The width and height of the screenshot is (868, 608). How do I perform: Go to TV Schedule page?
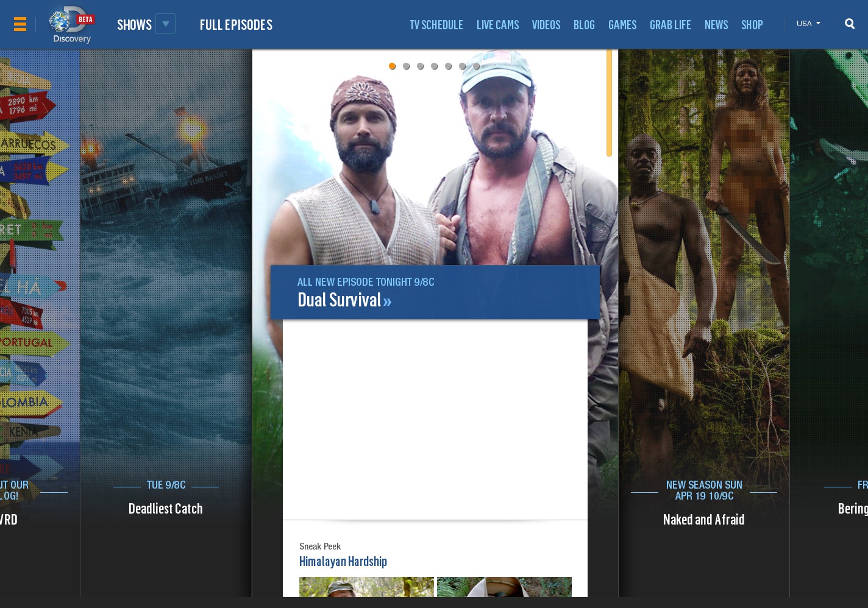pos(436,24)
